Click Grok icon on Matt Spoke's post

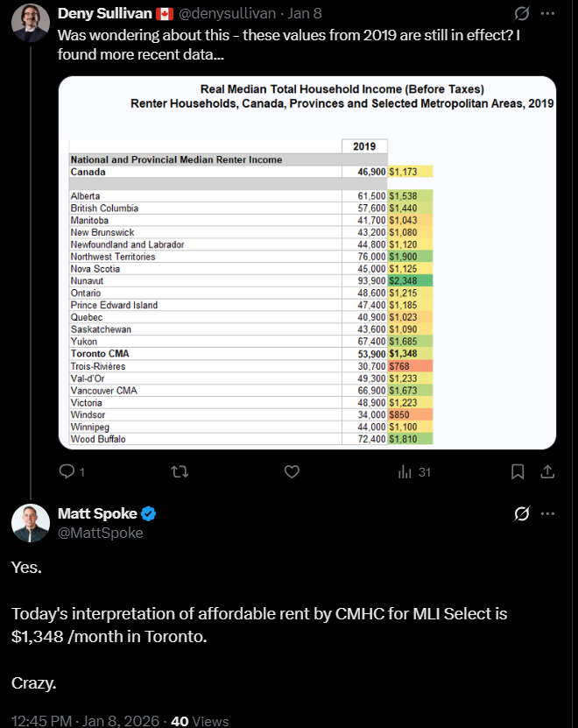click(521, 513)
